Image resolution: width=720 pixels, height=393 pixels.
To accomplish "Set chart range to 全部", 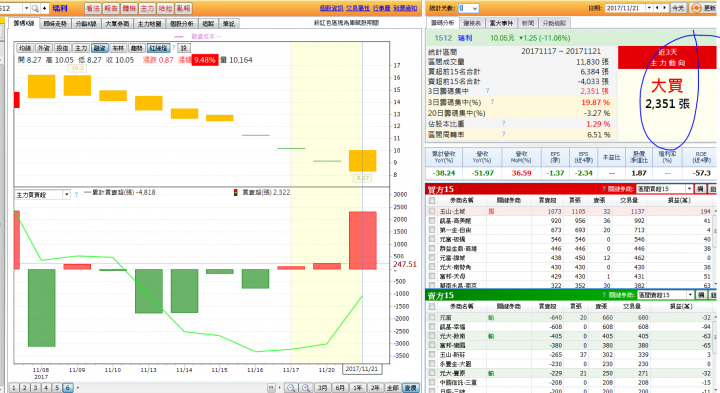I will pos(393,388).
